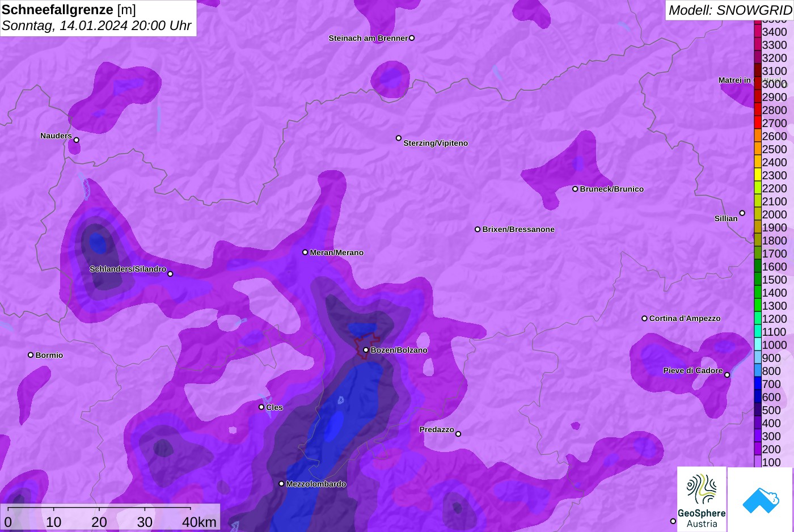
Task: Click the Bozen/Bolzano marker circle
Action: click(x=366, y=350)
